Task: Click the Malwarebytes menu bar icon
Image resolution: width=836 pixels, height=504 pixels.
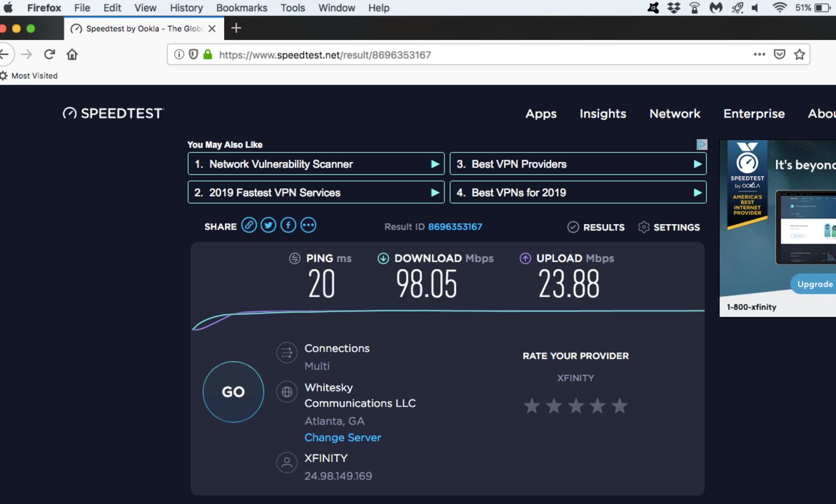Action: coord(716,8)
